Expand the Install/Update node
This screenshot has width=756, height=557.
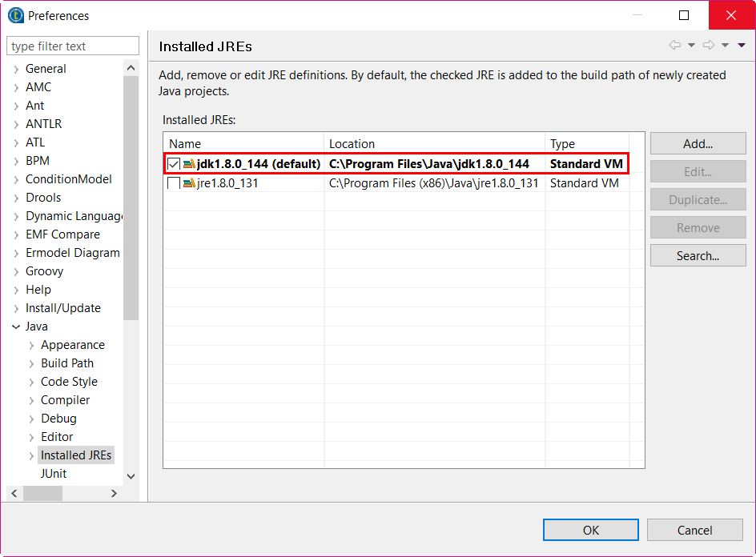tap(16, 308)
